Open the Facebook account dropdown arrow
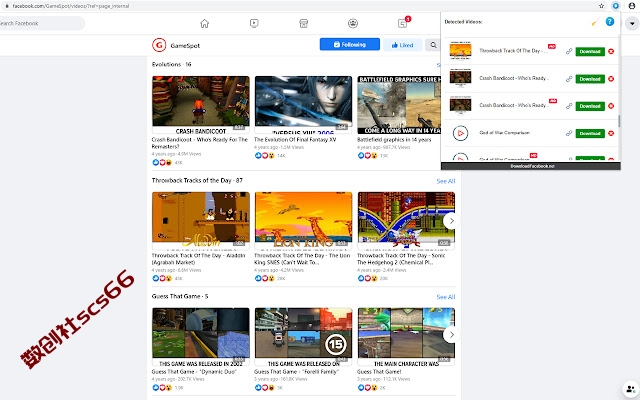The height and width of the screenshot is (400, 640). [x=632, y=24]
